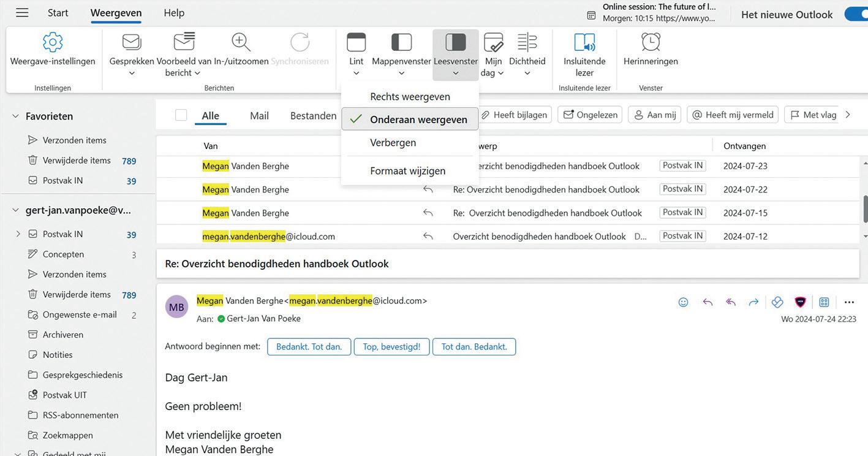Collapse the Favorieten section
The height and width of the screenshot is (456, 868).
(15, 116)
